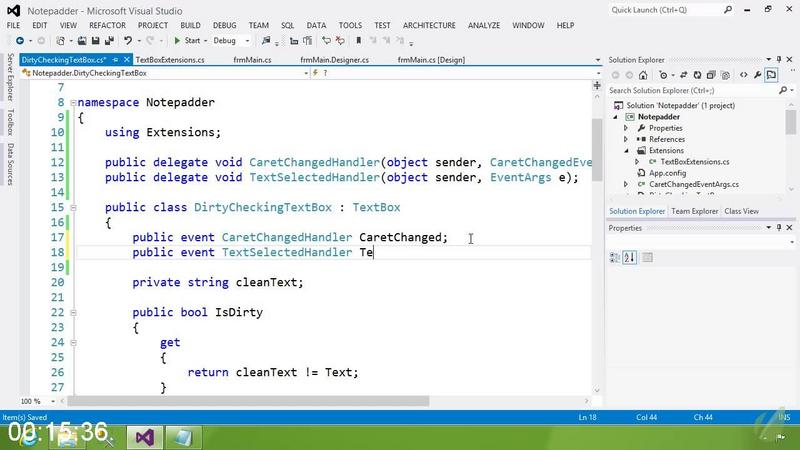Click the New Project toolbar icon
The image size is (800, 450).
[x=60, y=40]
